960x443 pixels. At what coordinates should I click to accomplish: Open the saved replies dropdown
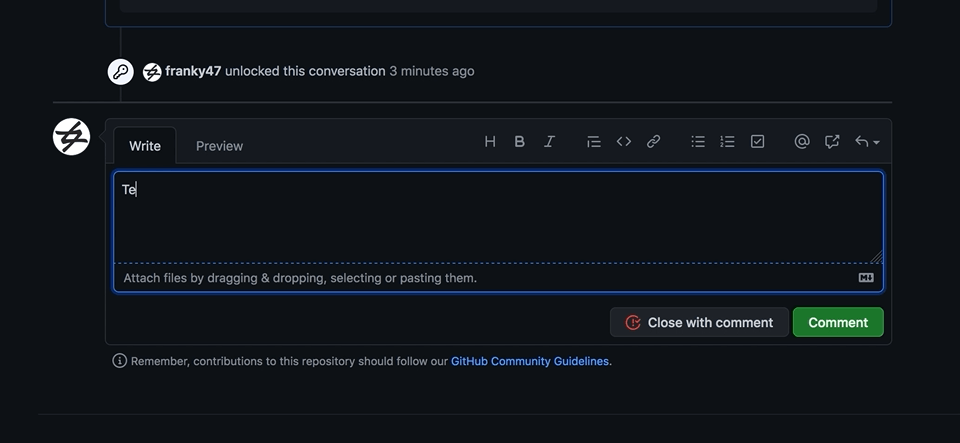pyautogui.click(x=867, y=142)
